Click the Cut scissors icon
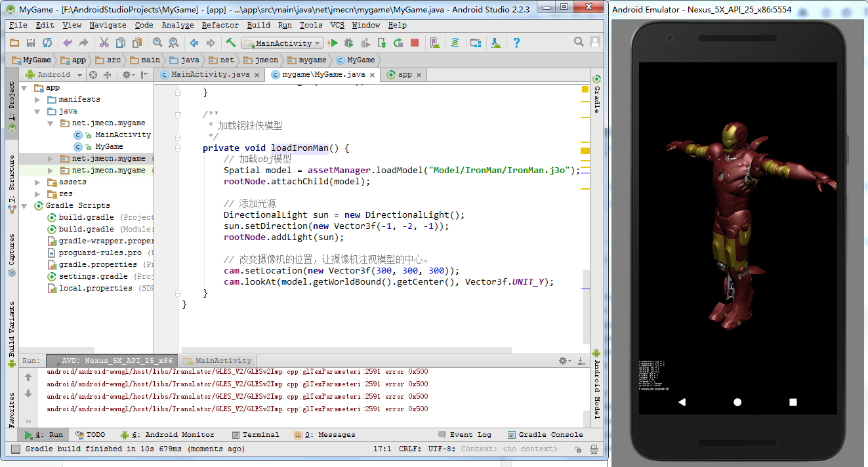Screen dimensions: 868x467 (x=104, y=43)
